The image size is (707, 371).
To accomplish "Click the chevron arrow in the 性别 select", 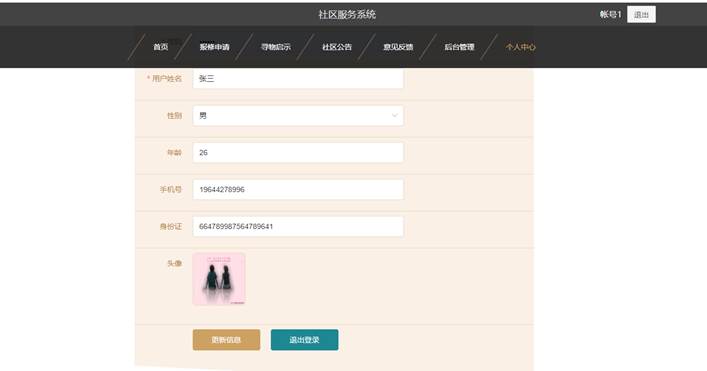I will point(395,115).
